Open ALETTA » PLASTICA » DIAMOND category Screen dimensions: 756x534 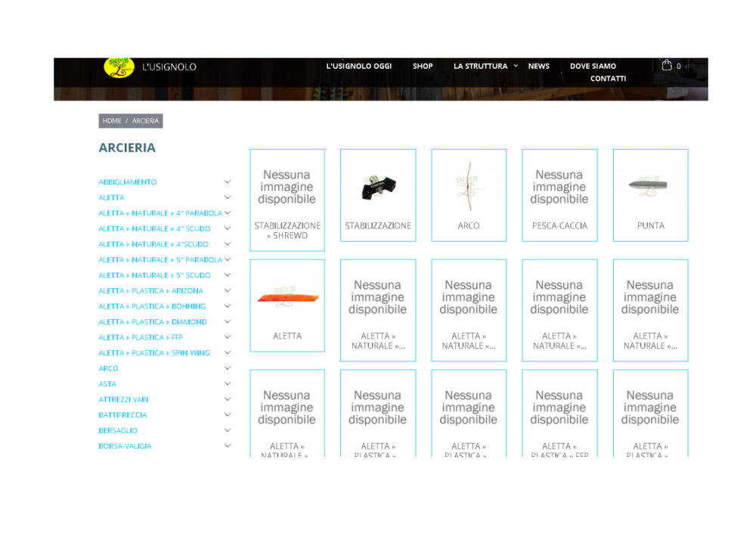(153, 321)
